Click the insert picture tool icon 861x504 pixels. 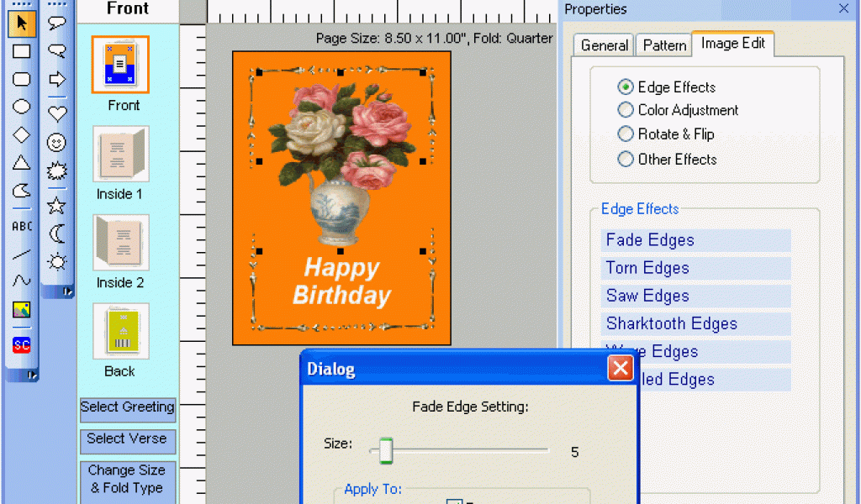[22, 310]
